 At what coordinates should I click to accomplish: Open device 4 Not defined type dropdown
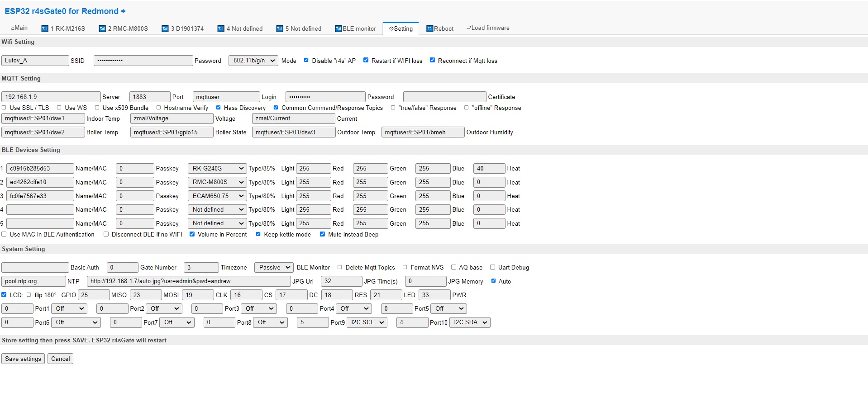[217, 209]
